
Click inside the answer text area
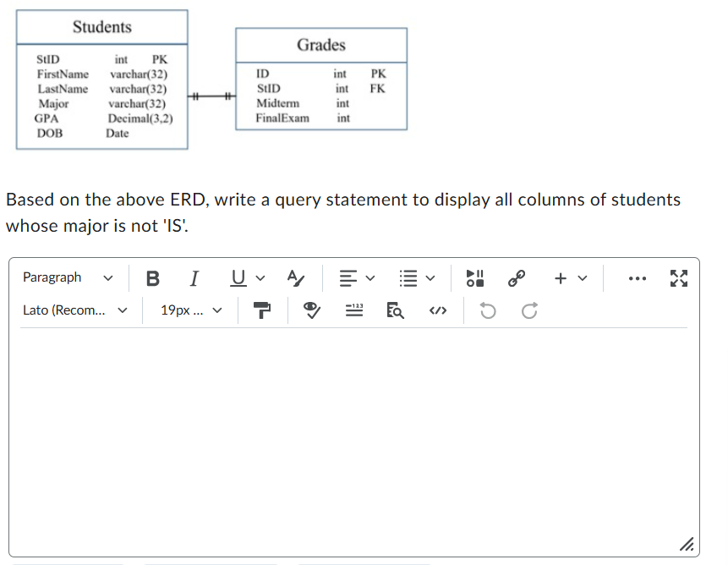click(353, 441)
